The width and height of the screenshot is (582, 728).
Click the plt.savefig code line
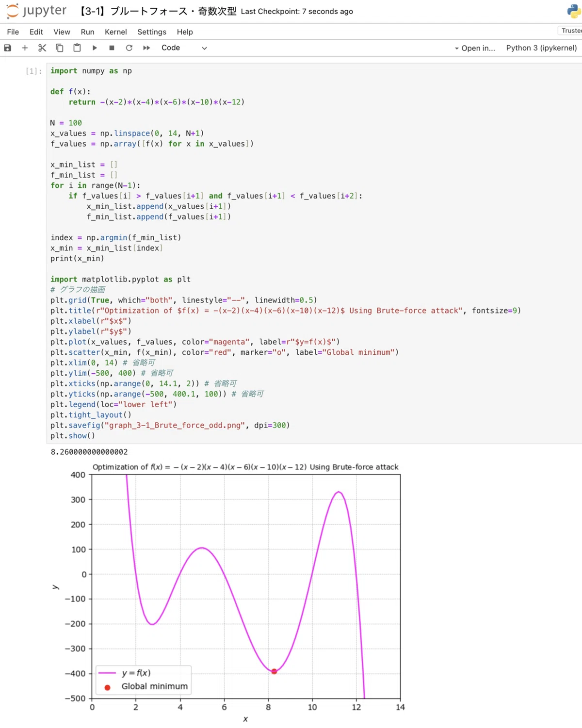coord(170,426)
